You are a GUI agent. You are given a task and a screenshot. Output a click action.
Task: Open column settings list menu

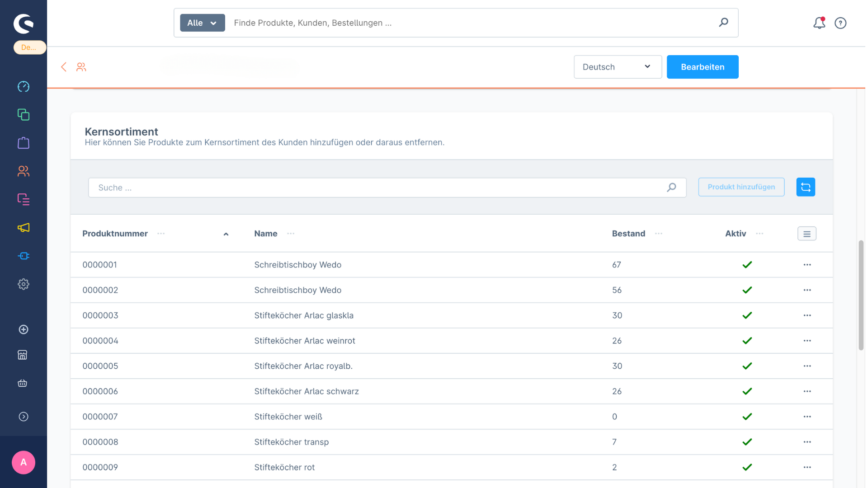tap(807, 234)
